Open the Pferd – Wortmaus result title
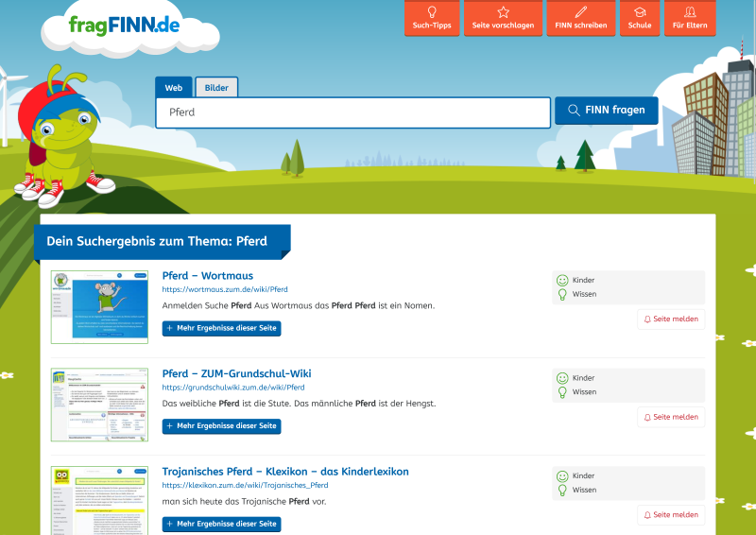Viewport: 756px width, 535px height. coord(208,276)
